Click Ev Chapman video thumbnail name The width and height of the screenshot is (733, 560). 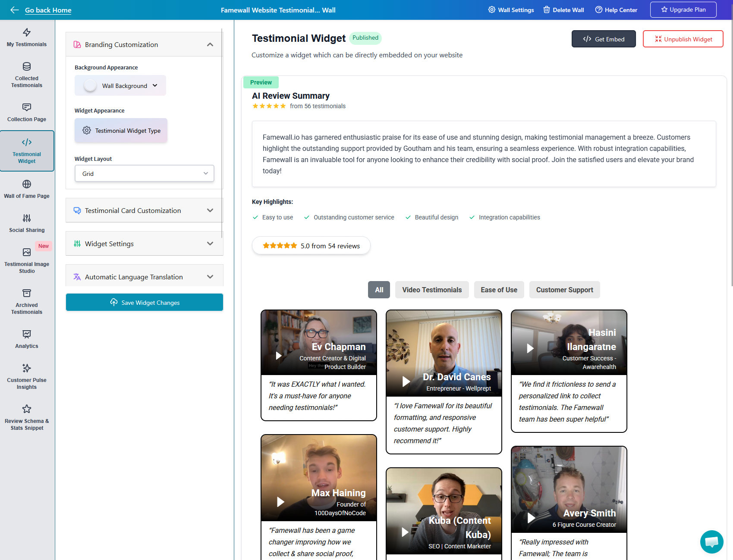(339, 347)
